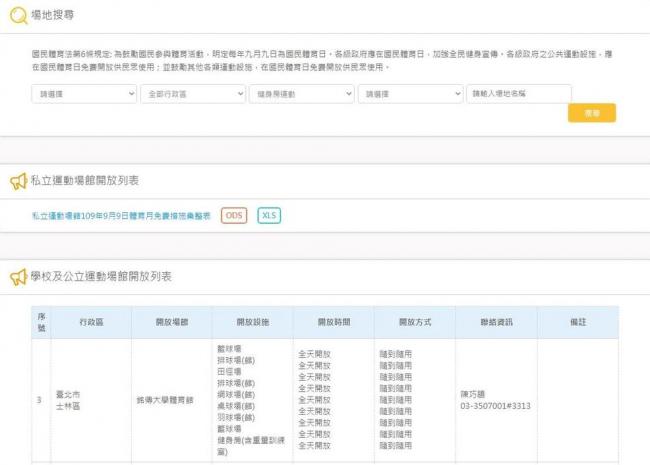This screenshot has height=465, width=650.
Task: Click the 田徑場 facility entry
Action: click(x=229, y=372)
